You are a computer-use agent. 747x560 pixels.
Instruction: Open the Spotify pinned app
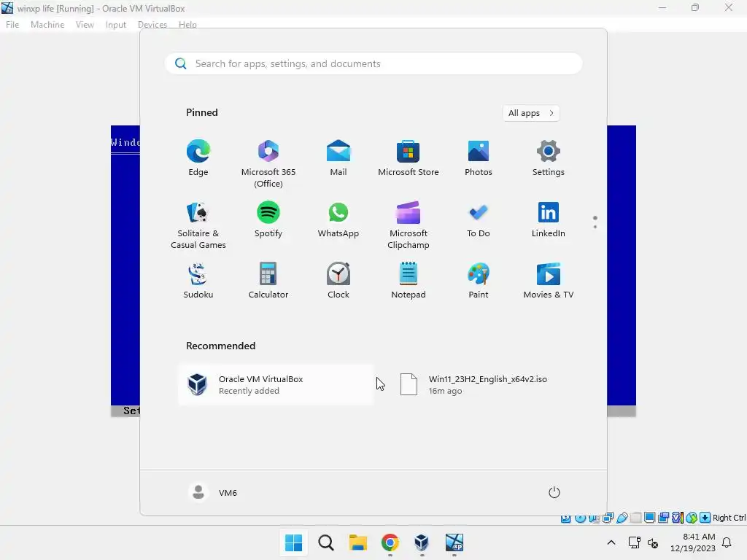(x=268, y=219)
